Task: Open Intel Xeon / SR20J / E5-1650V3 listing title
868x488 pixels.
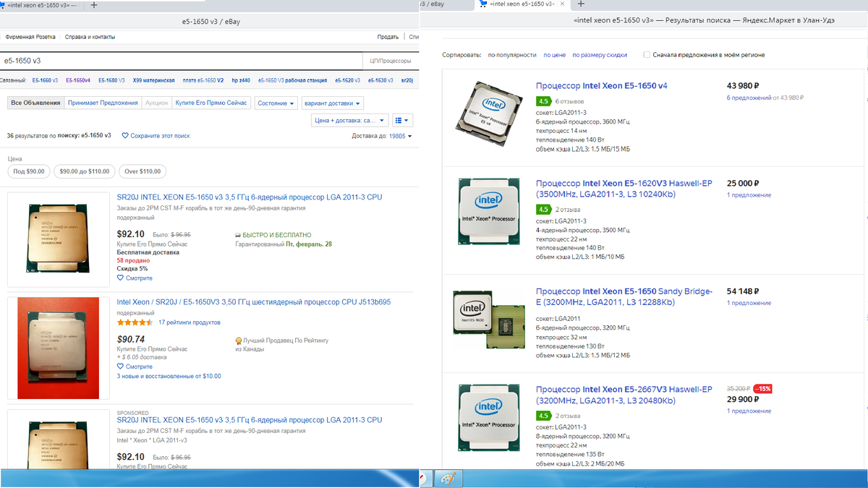Action: tap(253, 302)
